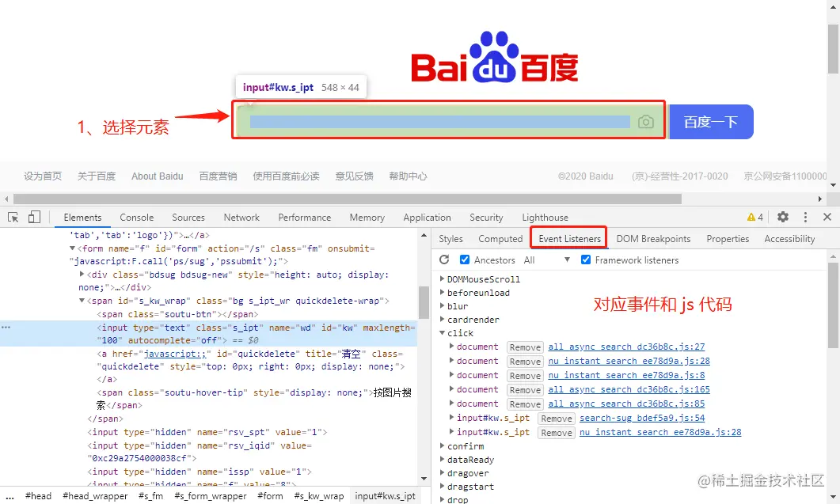Image resolution: width=840 pixels, height=504 pixels.
Task: Click the 设为首页 footer link
Action: click(42, 176)
